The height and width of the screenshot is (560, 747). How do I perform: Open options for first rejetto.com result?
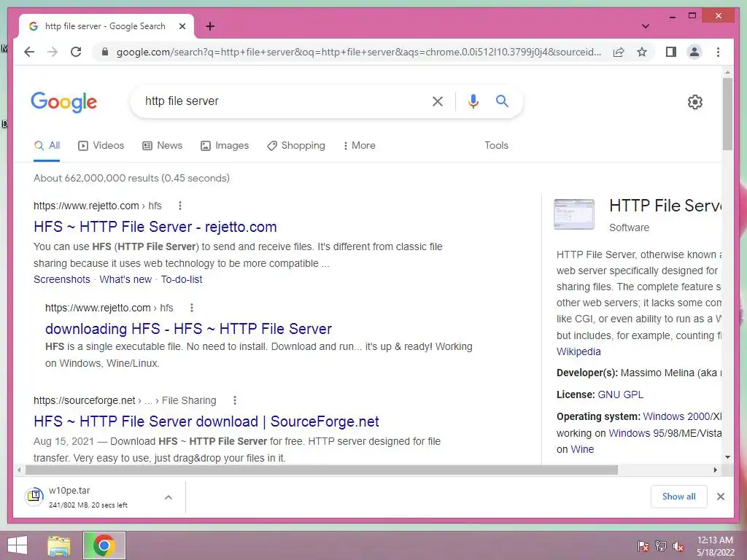pyautogui.click(x=180, y=206)
